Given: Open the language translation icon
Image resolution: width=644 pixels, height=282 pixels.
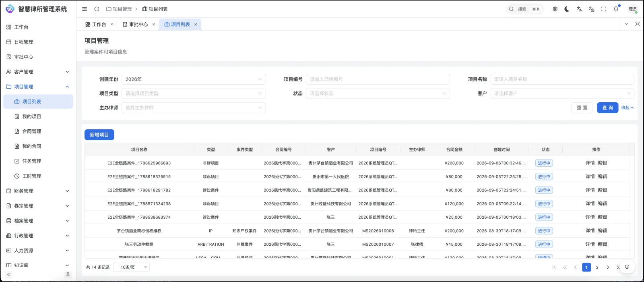Looking at the screenshot, I should click(x=579, y=9).
